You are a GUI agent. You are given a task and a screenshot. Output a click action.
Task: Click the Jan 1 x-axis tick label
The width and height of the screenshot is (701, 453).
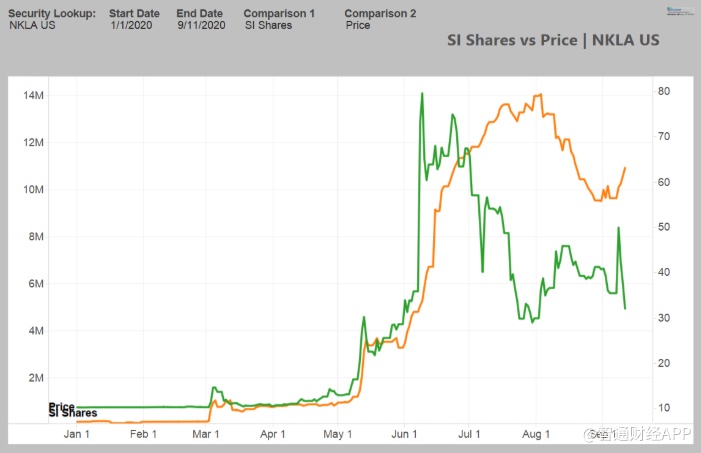(x=77, y=434)
